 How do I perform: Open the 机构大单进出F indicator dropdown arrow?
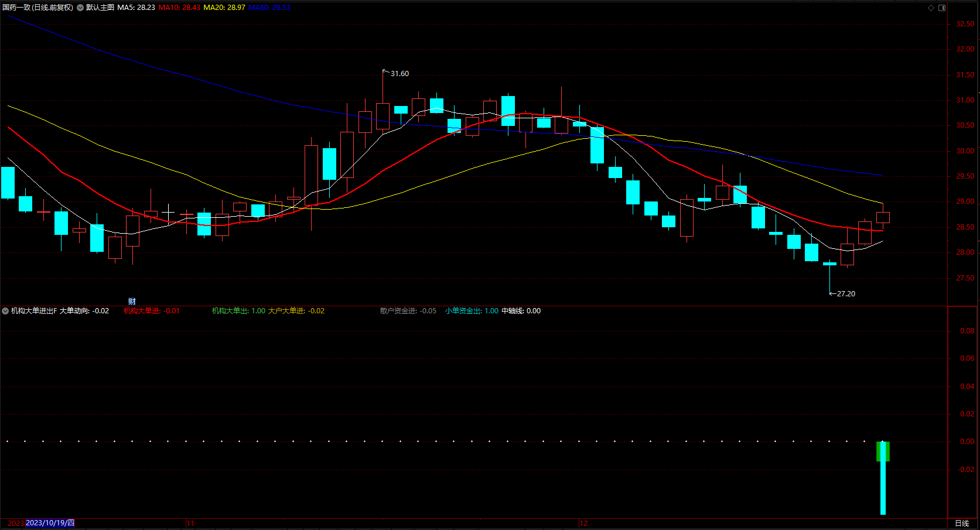point(5,311)
